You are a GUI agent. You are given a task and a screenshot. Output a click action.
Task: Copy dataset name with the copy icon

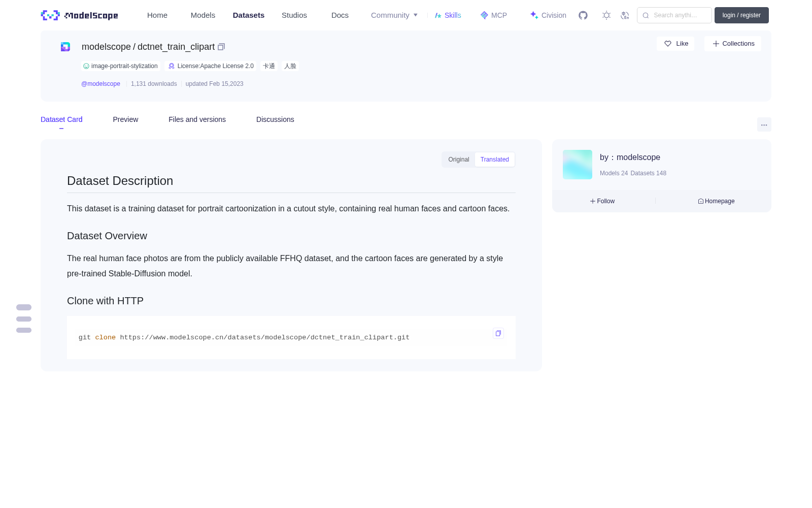tap(221, 47)
